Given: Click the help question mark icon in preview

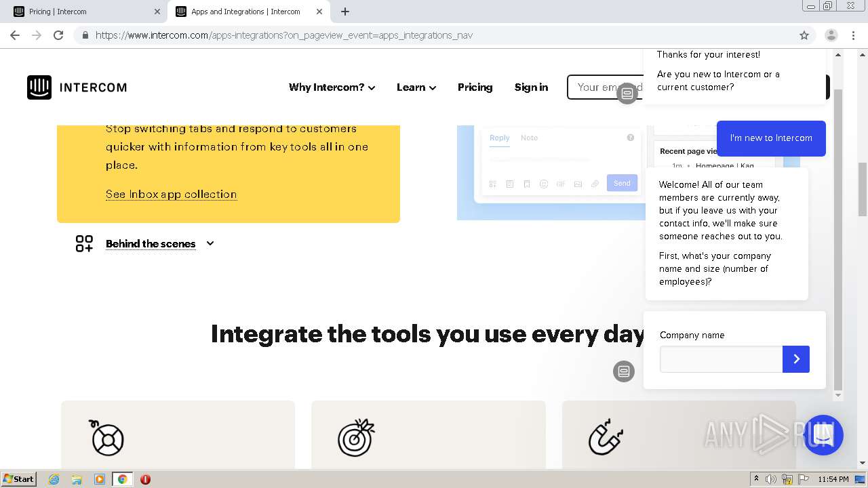Looking at the screenshot, I should coord(631,138).
